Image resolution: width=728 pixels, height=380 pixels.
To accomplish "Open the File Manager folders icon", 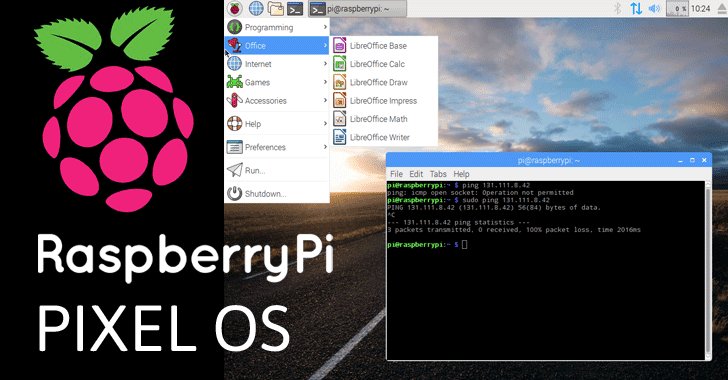I will tap(276, 8).
